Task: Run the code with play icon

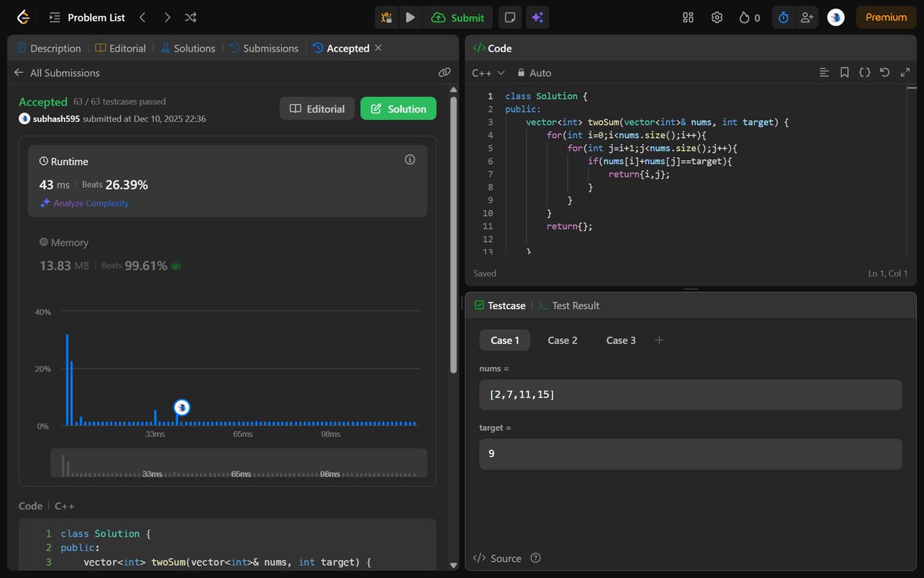Action: [x=410, y=17]
